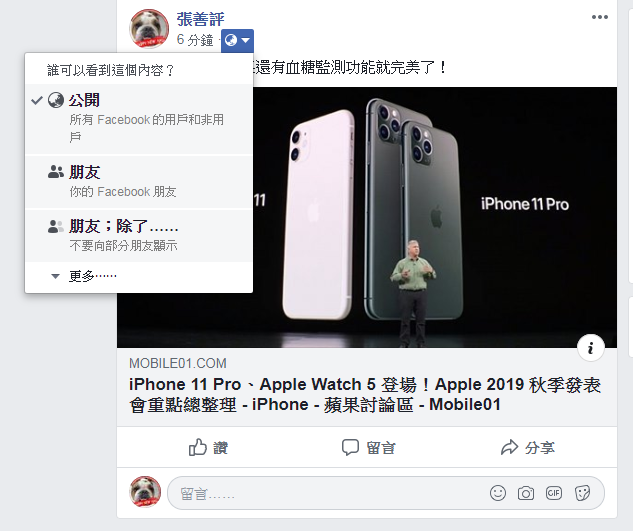Select the 朋友 audience option
The width and height of the screenshot is (633, 531).
(139, 182)
